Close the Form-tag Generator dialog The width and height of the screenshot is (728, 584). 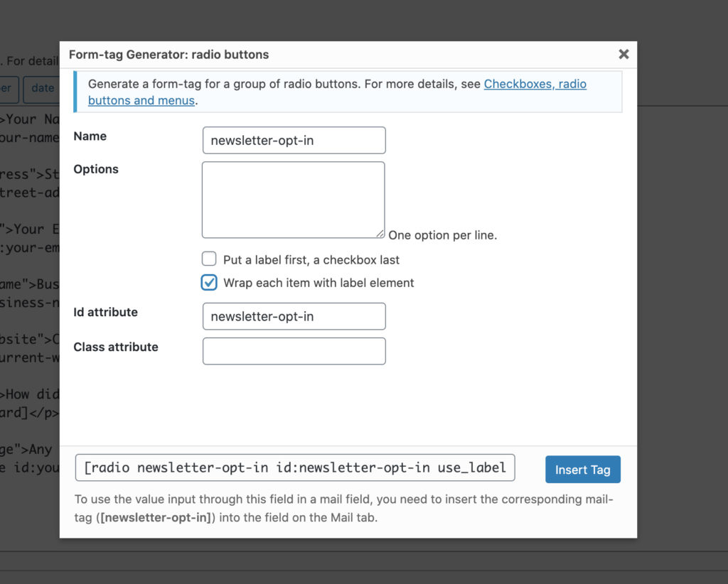click(623, 54)
